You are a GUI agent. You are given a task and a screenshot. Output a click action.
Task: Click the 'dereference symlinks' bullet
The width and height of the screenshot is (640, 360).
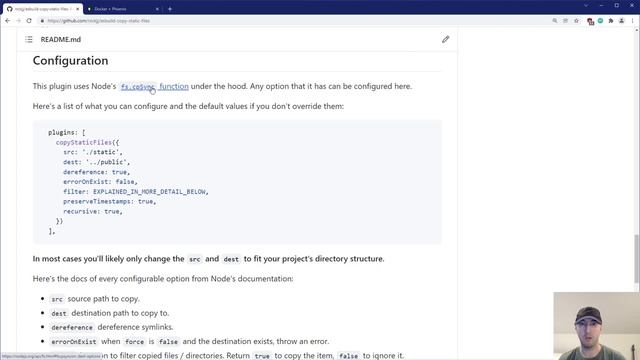(x=112, y=327)
